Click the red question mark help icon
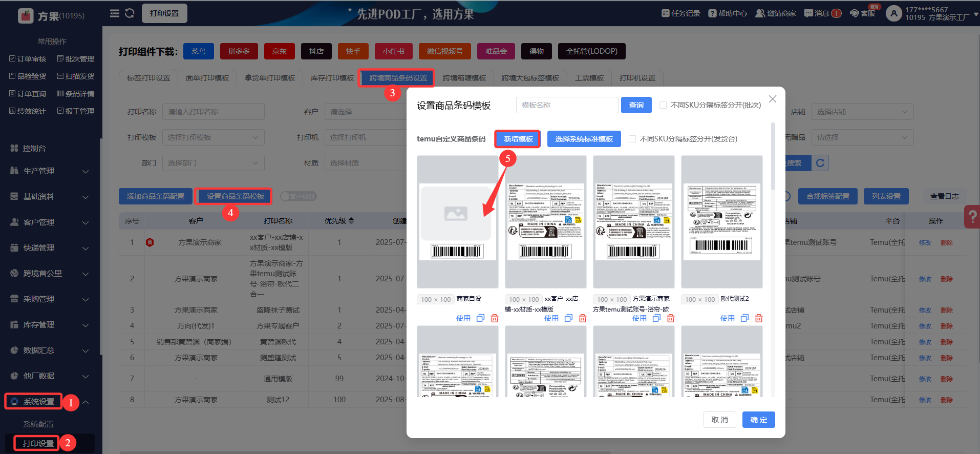The height and width of the screenshot is (454, 980). [972, 217]
